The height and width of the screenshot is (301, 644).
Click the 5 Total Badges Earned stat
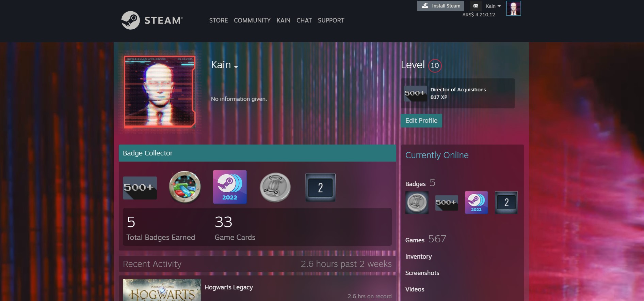tap(161, 228)
